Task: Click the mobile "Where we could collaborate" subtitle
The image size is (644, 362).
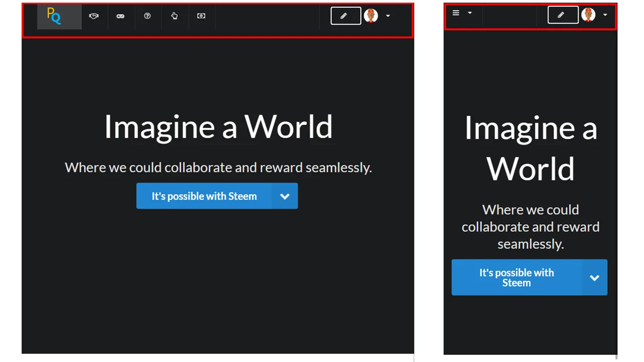Action: pyautogui.click(x=530, y=227)
